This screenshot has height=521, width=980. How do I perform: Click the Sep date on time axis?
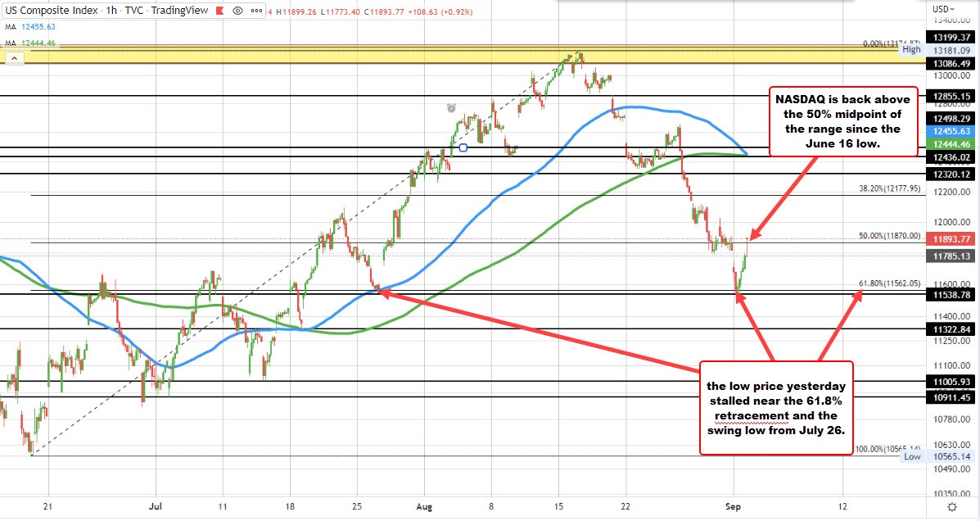tap(734, 506)
